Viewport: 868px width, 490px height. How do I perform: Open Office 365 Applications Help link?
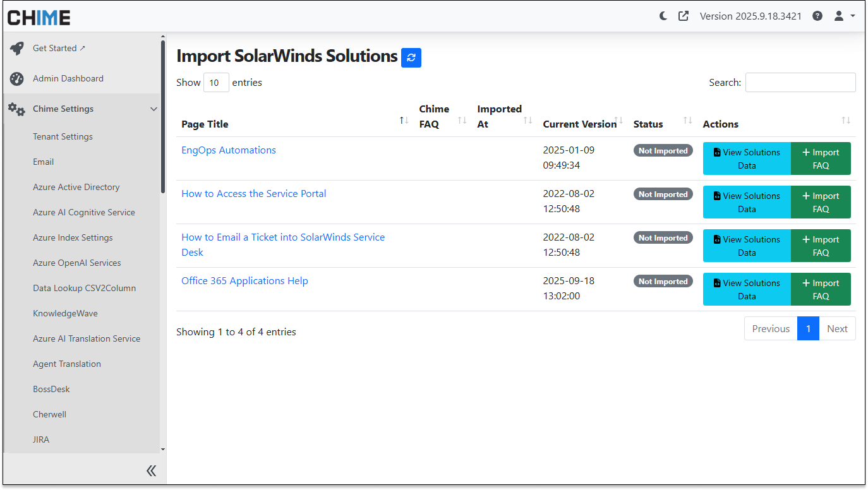pyautogui.click(x=244, y=281)
